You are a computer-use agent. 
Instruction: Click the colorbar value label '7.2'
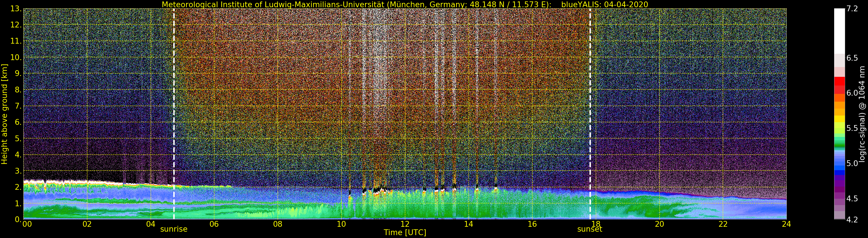pos(852,9)
